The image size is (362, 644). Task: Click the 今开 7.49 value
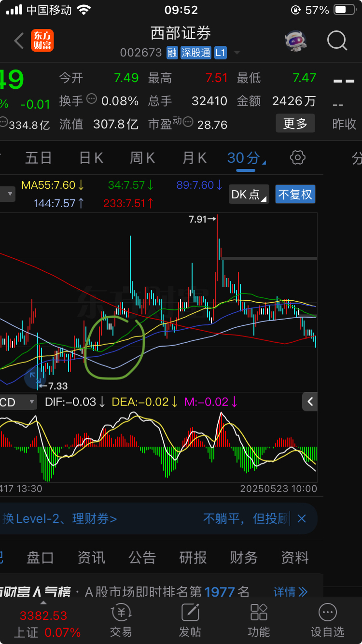tap(126, 78)
